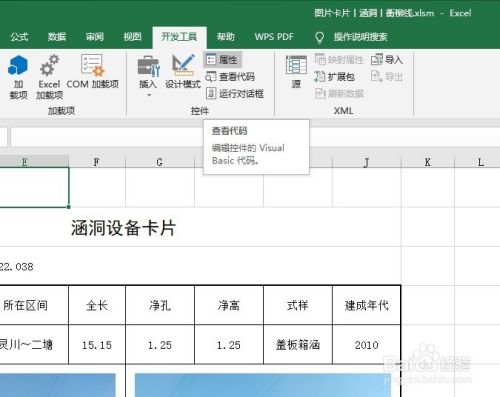Open Excel 加载项 gear icon
500x397 pixels.
coord(49,77)
